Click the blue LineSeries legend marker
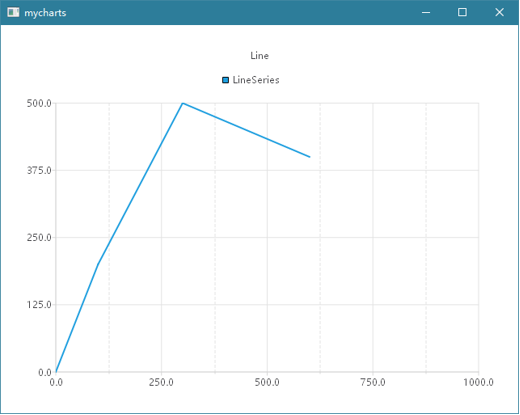Screen dimensions: 520x415 225,80
